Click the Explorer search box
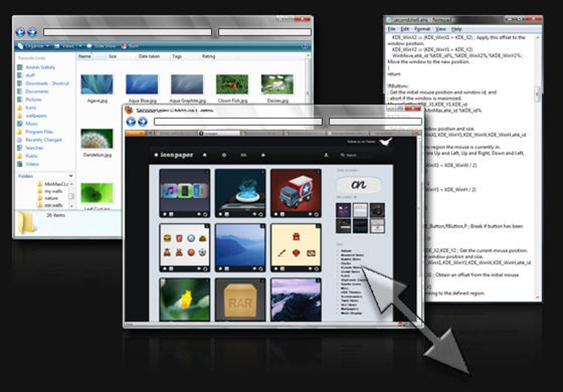Image resolution: width=563 pixels, height=392 pixels. point(264,32)
